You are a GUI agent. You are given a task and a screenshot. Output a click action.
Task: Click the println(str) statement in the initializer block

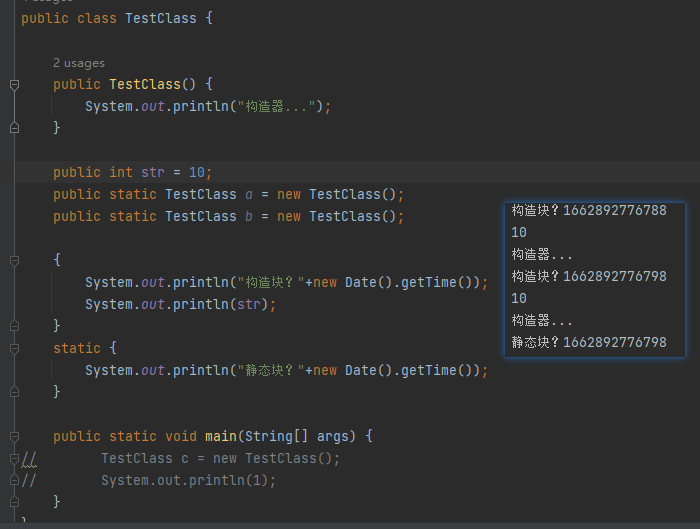click(x=180, y=304)
